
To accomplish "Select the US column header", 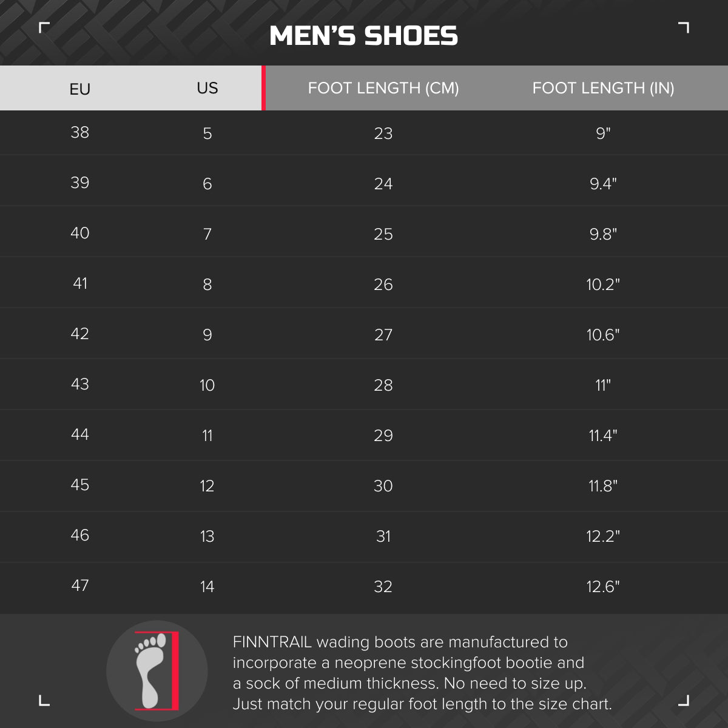I will 207,88.
